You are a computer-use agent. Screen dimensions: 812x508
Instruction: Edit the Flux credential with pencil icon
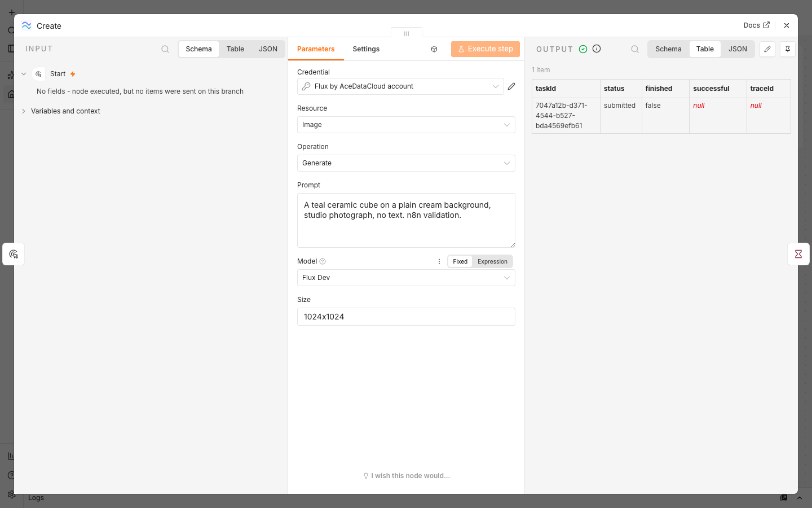click(511, 86)
